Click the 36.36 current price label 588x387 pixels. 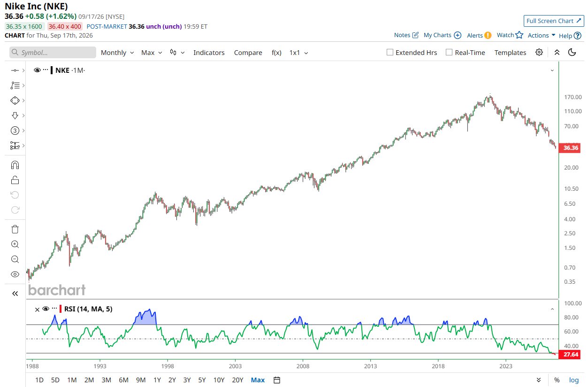571,147
